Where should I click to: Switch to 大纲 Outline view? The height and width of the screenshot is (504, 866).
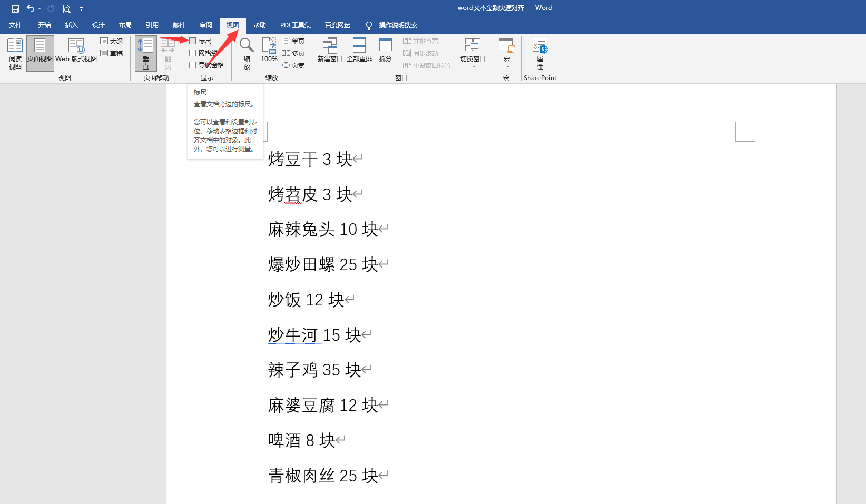112,41
